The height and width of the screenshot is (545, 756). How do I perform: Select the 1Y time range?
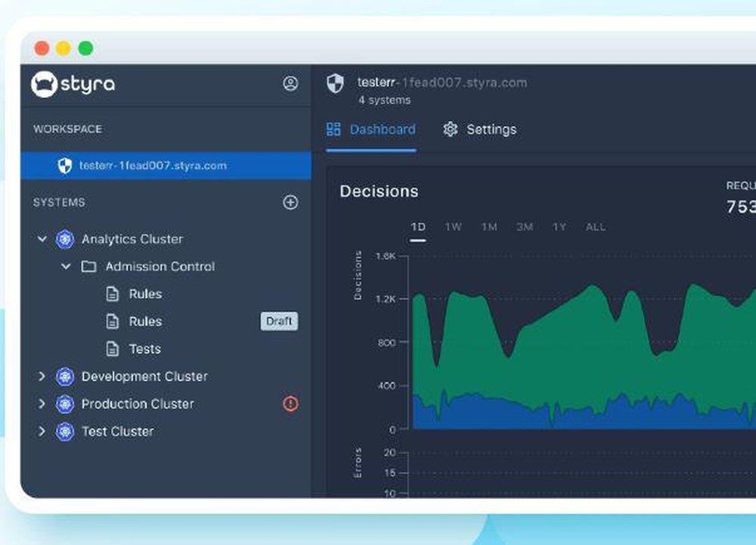click(559, 227)
